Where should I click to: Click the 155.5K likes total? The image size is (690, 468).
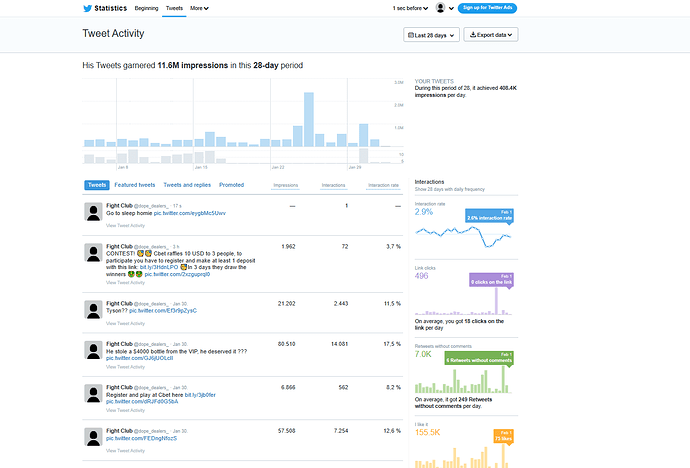pyautogui.click(x=427, y=432)
